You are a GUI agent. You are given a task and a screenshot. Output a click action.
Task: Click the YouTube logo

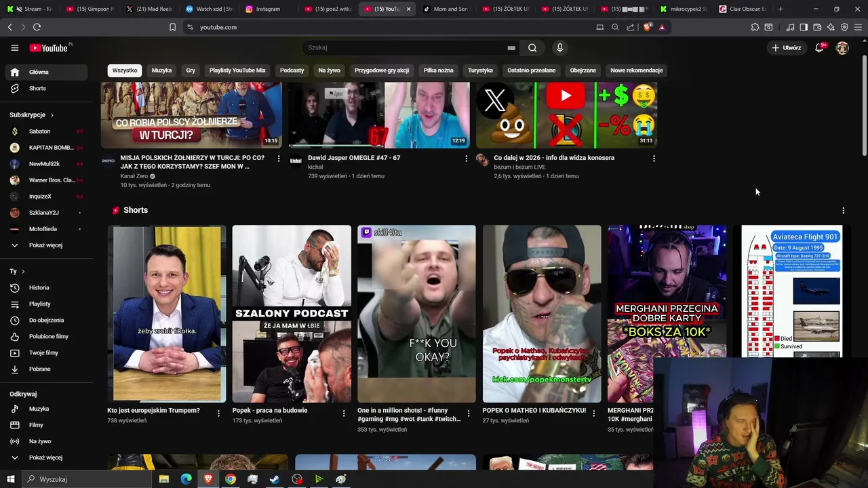[x=49, y=48]
